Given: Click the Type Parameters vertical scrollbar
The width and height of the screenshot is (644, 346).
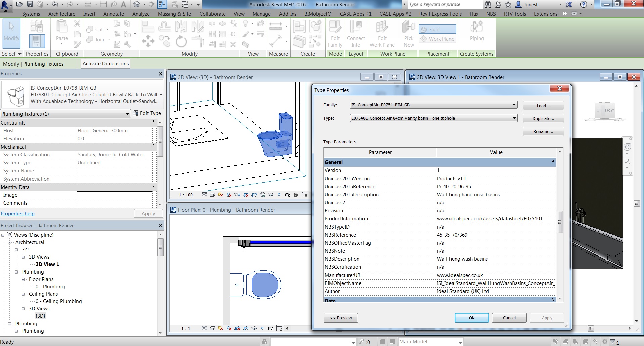Looking at the screenshot, I should pyautogui.click(x=560, y=222).
